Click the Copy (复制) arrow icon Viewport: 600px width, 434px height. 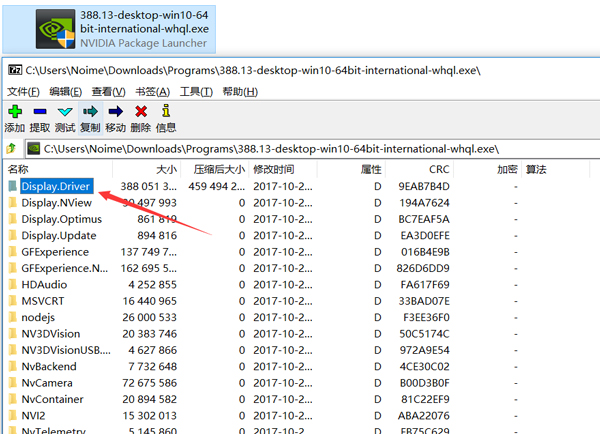[x=90, y=111]
